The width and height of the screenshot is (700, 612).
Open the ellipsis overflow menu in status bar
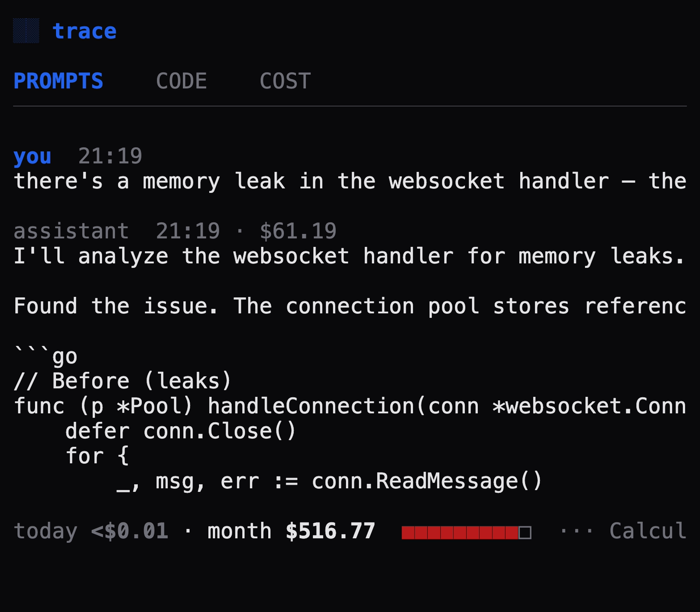pyautogui.click(x=577, y=531)
